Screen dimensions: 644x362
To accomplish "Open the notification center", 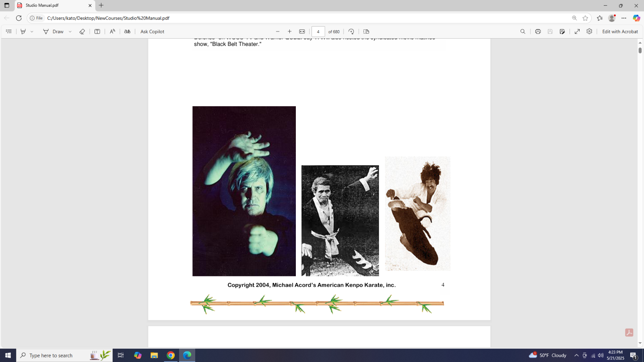I will coord(634,355).
